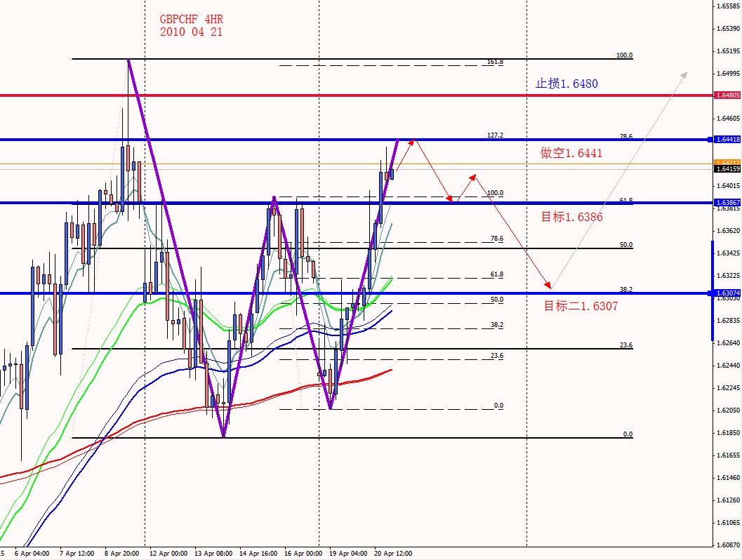The image size is (742, 560).
Task: Click the red 1.64805 price tag
Action: pos(728,95)
